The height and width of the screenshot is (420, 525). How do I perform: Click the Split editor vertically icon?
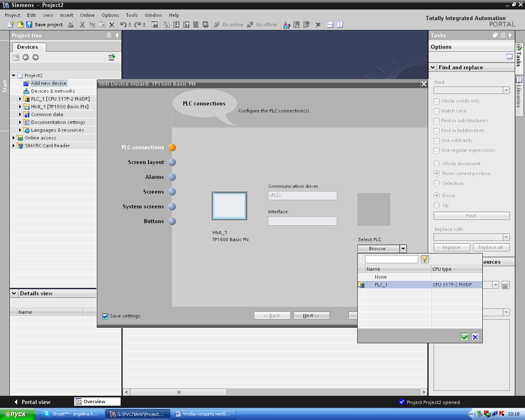pos(340,25)
